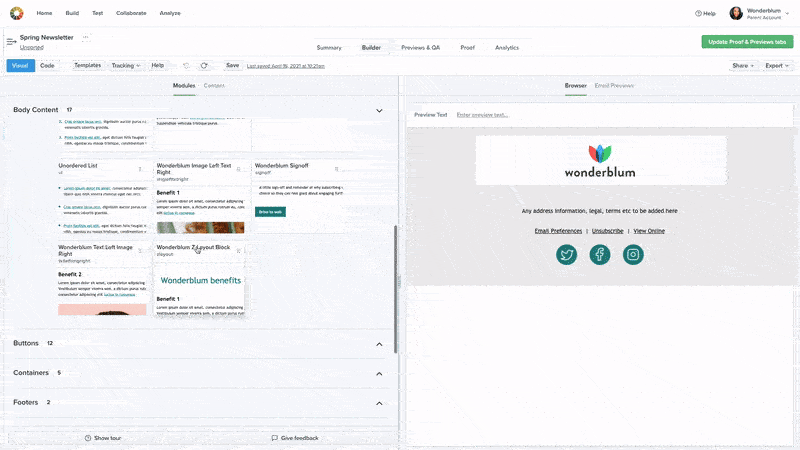Click the Help question mark icon

pyautogui.click(x=698, y=13)
